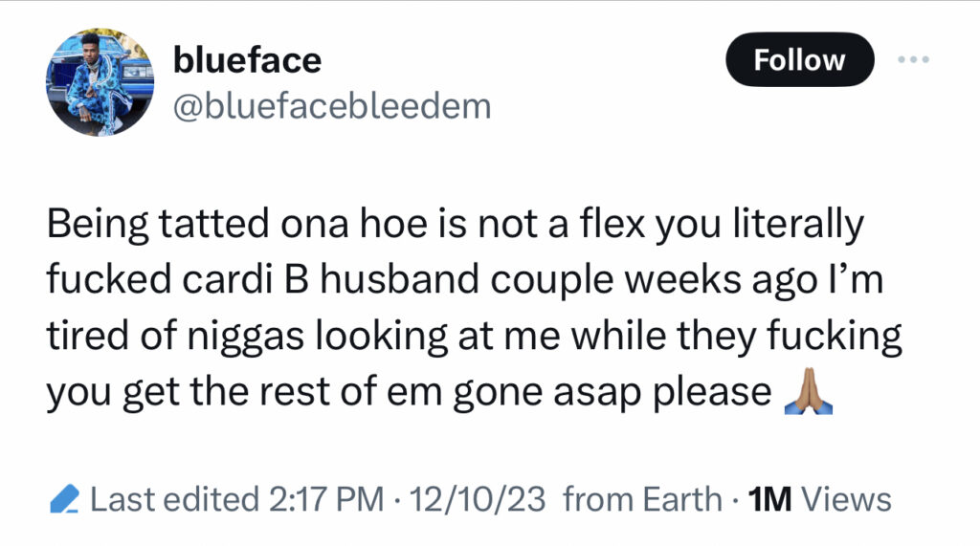Click the from Earth location label

(642, 499)
